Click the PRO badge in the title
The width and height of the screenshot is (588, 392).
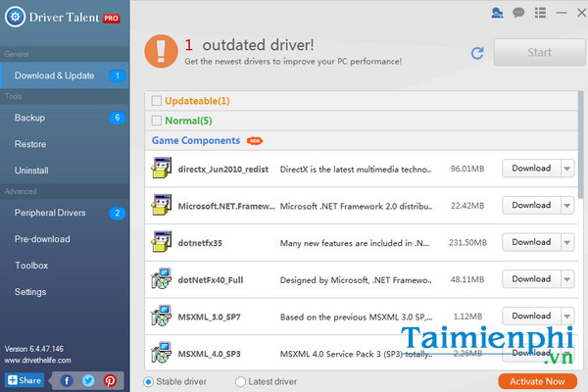point(112,19)
